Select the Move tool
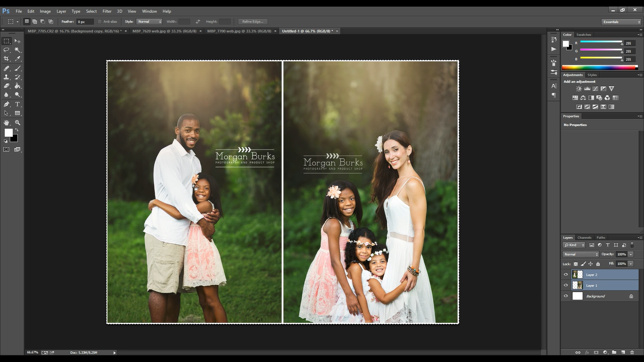This screenshot has height=362, width=644. click(17, 41)
